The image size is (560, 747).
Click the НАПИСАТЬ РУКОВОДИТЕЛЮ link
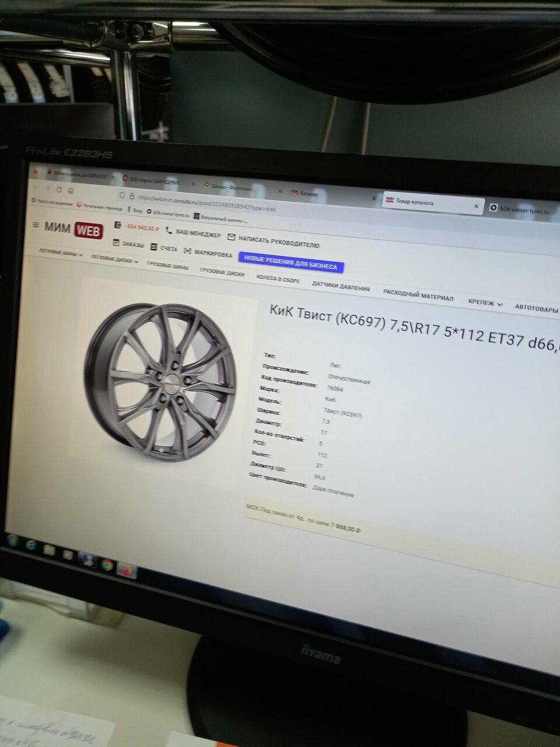tap(279, 242)
